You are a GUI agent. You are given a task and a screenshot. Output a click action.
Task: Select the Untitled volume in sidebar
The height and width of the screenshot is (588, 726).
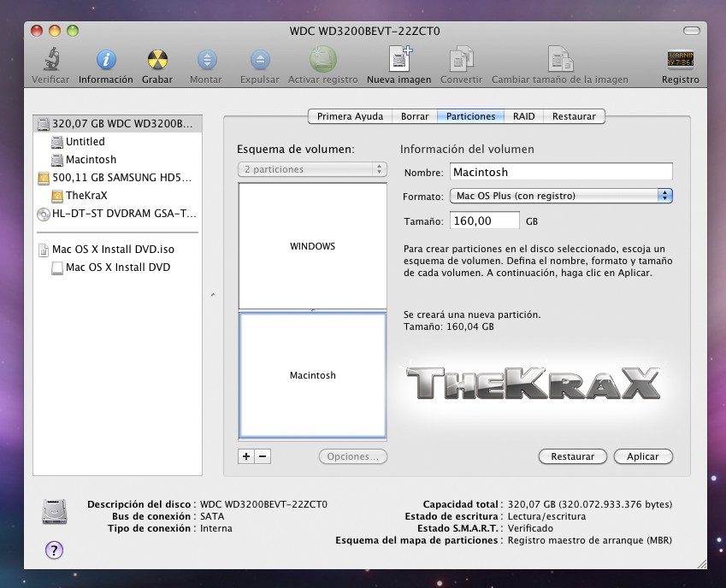[x=118, y=142]
